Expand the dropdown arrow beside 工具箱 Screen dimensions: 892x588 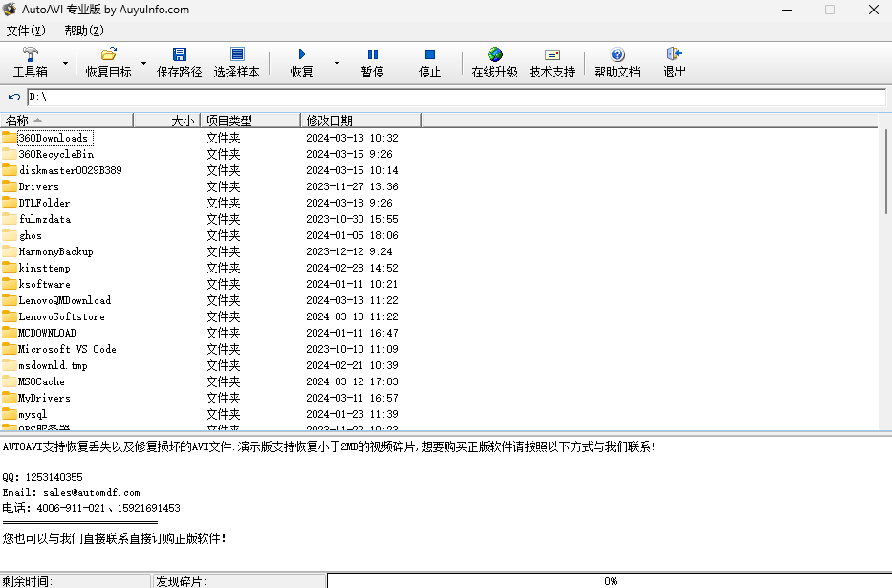coord(66,64)
